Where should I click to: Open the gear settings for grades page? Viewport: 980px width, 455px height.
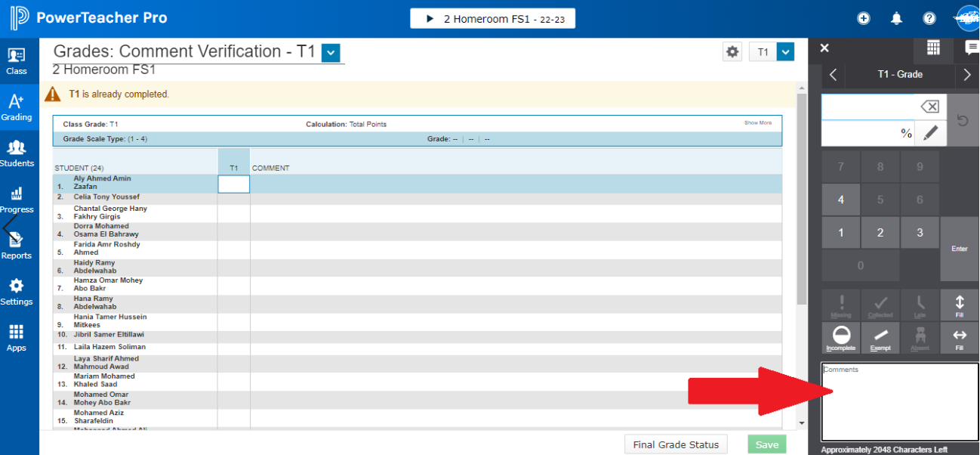coord(732,52)
